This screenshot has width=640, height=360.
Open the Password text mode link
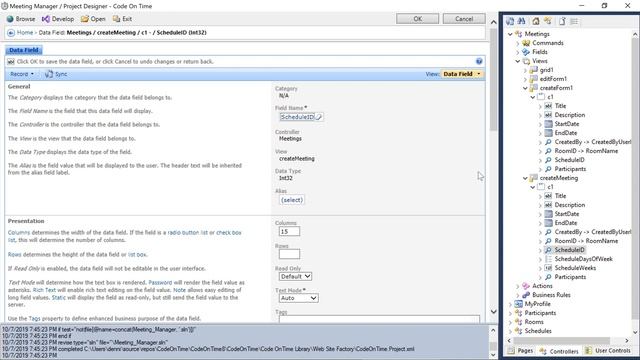pos(160,282)
